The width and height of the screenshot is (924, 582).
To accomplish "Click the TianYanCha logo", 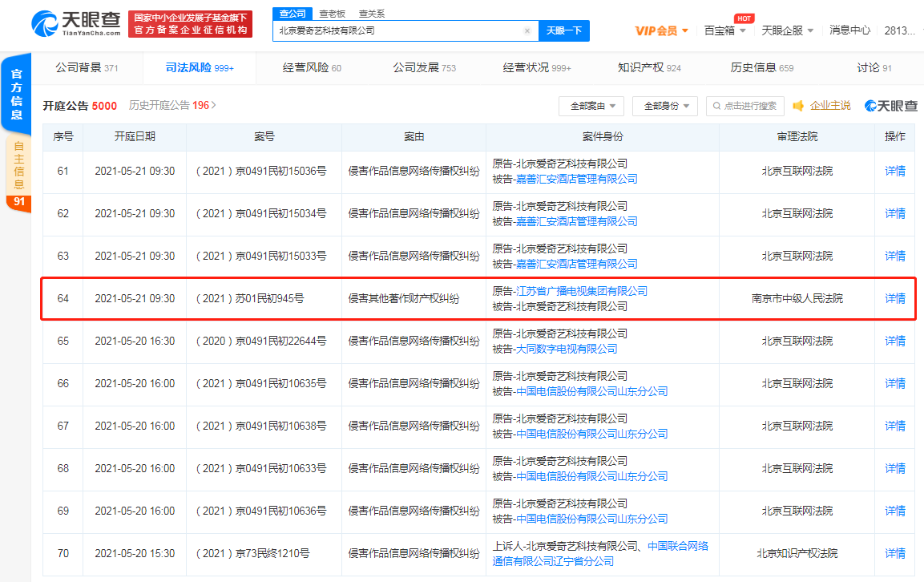I will (76, 23).
